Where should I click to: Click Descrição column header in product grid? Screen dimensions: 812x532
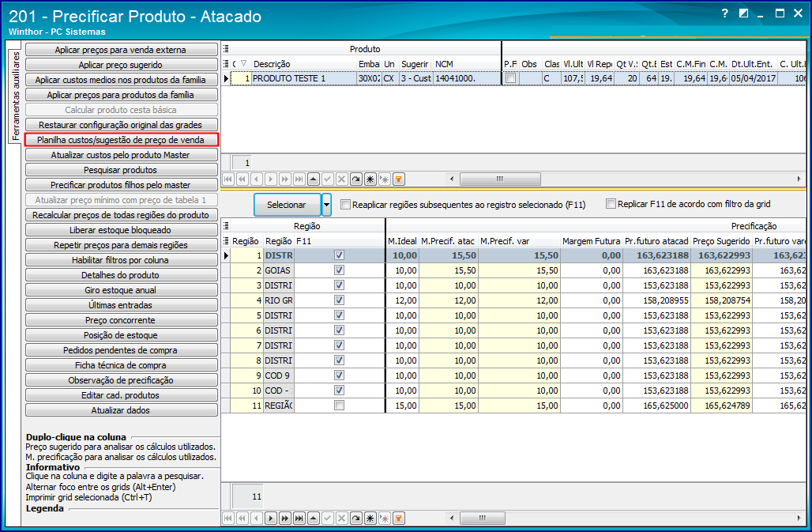tap(304, 64)
